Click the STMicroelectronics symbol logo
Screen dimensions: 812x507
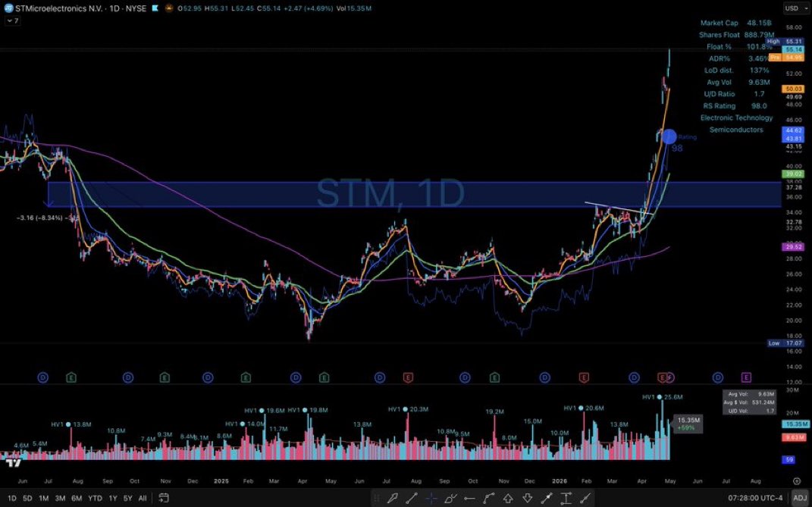8,8
